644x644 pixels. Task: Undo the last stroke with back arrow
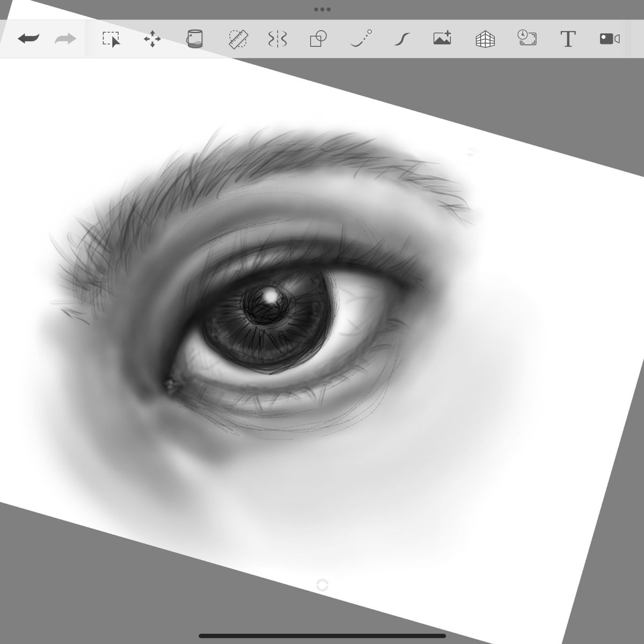(x=28, y=39)
